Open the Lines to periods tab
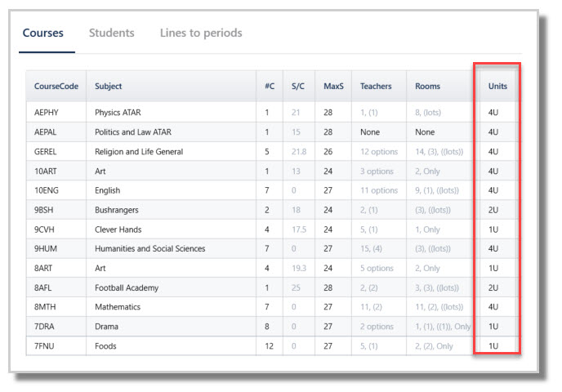 pos(201,33)
